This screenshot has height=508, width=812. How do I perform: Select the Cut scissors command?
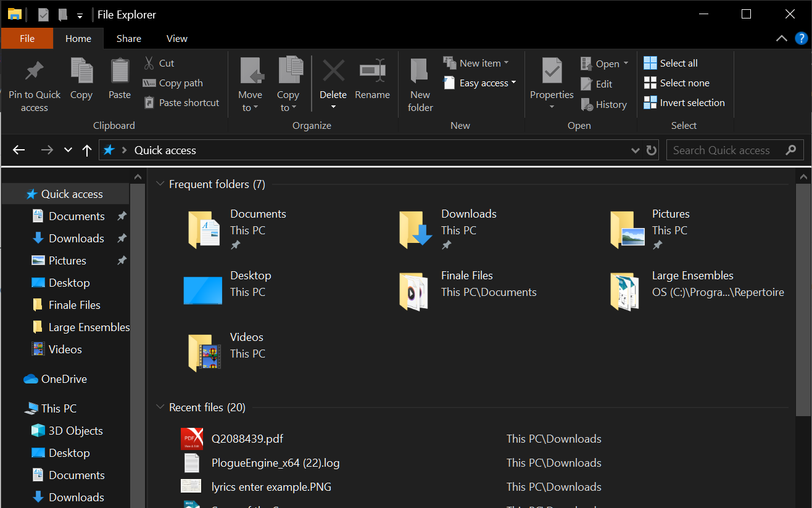[159, 63]
